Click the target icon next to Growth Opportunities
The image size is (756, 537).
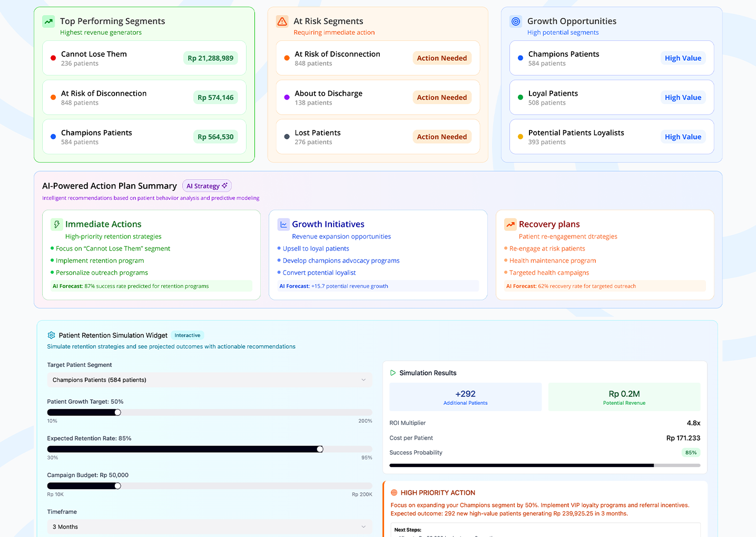click(x=515, y=22)
